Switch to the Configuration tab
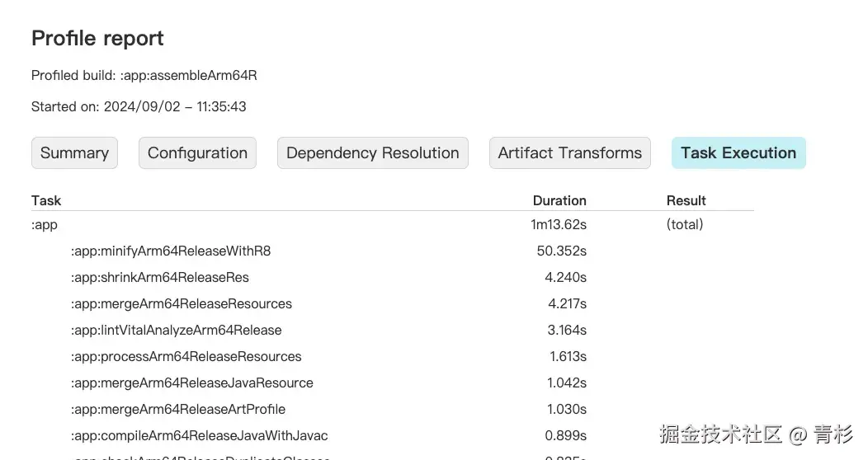The width and height of the screenshot is (868, 460). [197, 153]
